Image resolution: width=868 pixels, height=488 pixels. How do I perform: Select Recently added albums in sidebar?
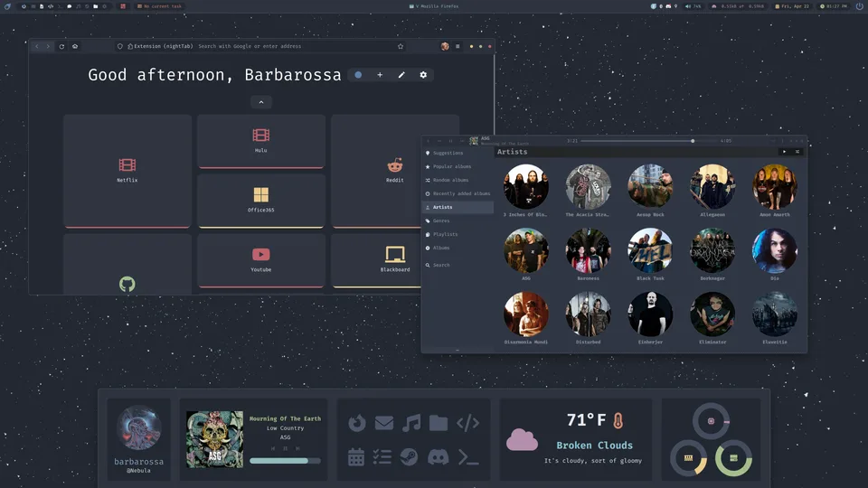click(458, 193)
